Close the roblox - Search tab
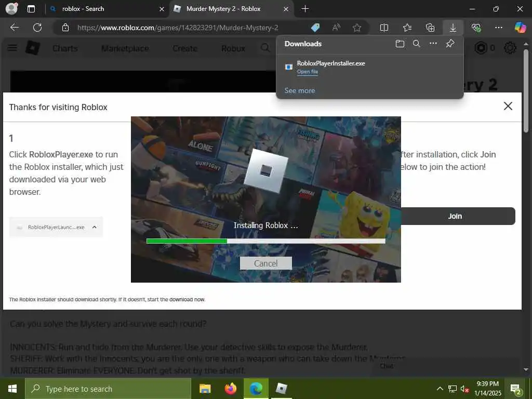Viewport: 532px width, 399px height. tap(162, 9)
